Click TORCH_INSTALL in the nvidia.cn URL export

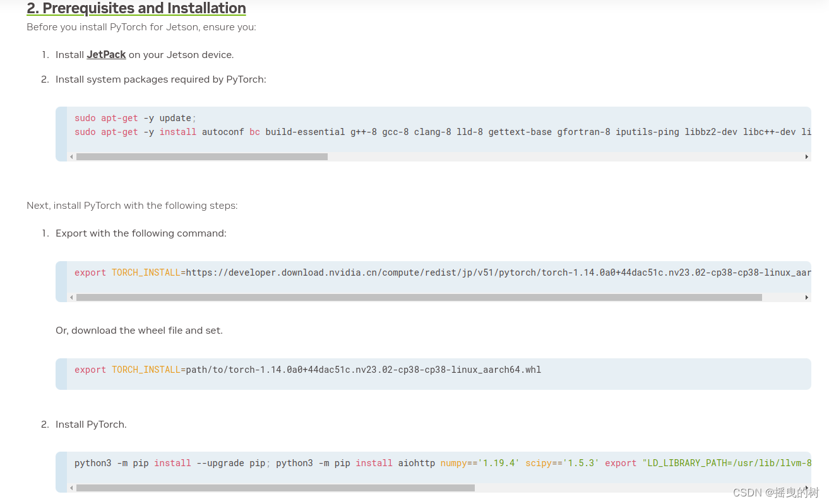click(x=146, y=273)
